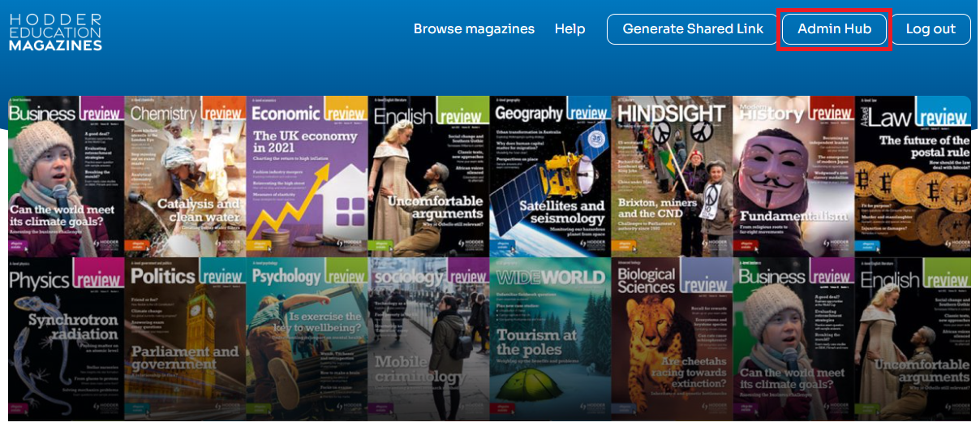Open the top-row Business Review cover
The width and height of the screenshot is (980, 431).
(66, 176)
